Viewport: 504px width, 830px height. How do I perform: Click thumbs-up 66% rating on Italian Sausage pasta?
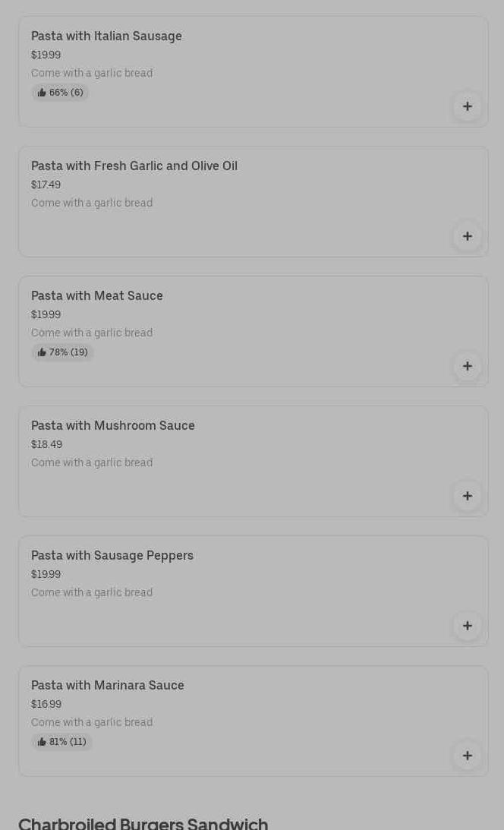point(60,93)
